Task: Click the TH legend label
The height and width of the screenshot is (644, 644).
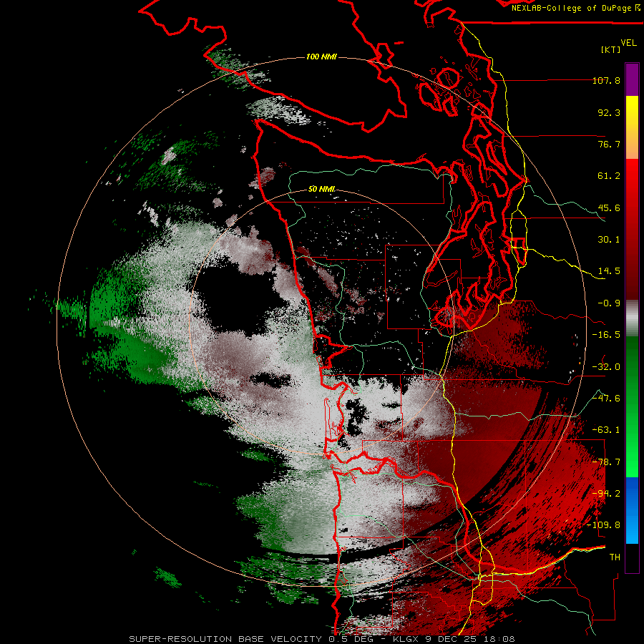Action: click(x=615, y=557)
